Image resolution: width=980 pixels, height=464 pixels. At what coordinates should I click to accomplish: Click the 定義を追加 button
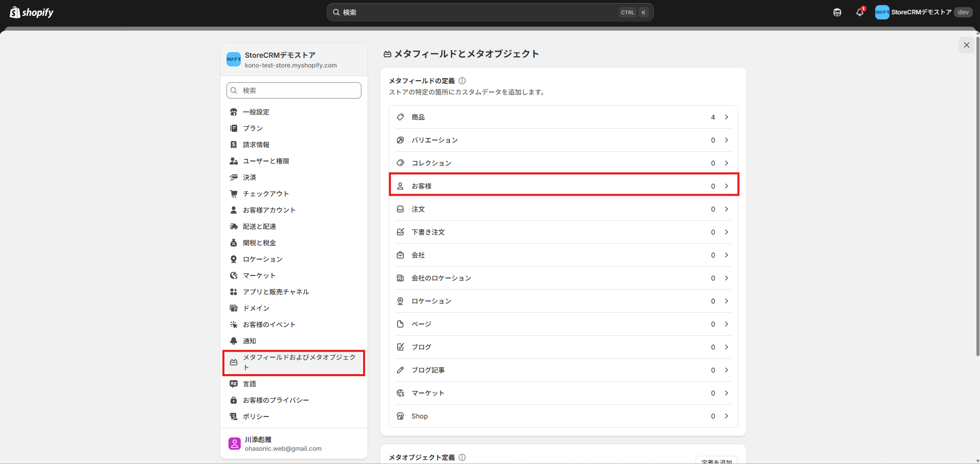(x=716, y=460)
